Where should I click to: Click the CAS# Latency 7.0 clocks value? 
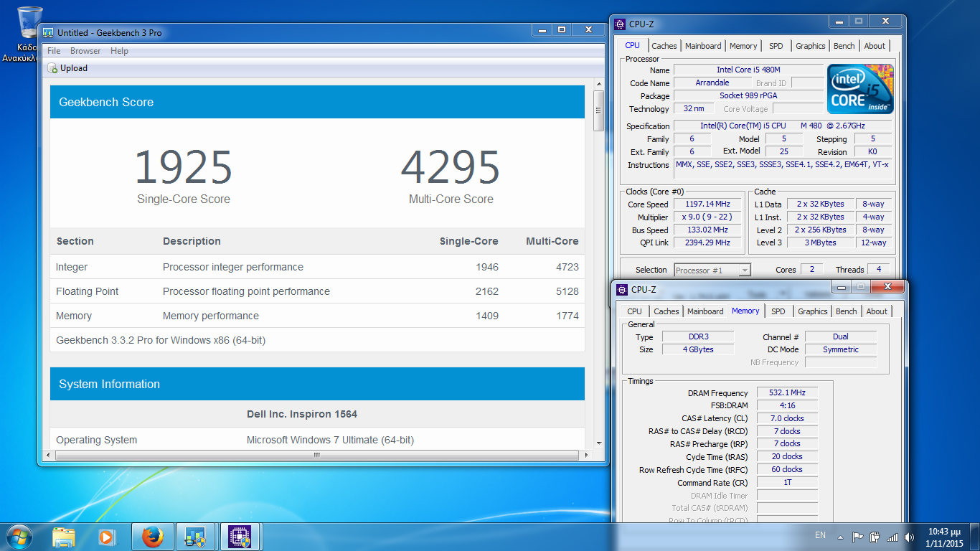pyautogui.click(x=787, y=418)
